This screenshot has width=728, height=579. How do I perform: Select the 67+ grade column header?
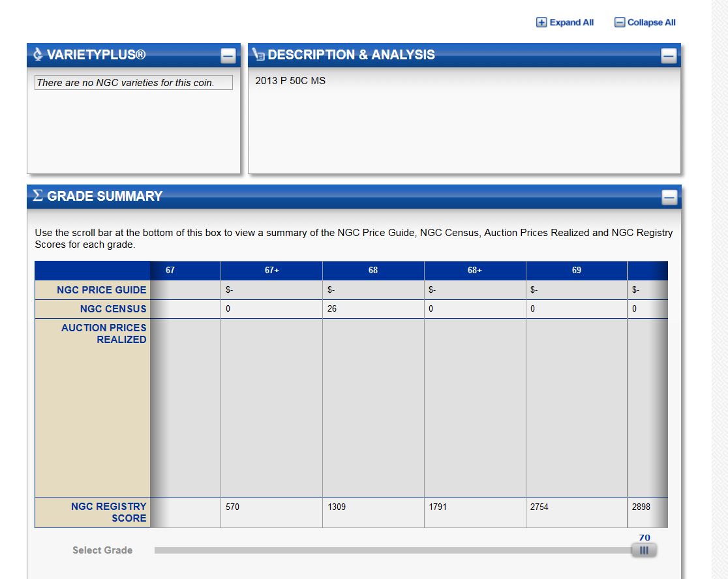pyautogui.click(x=271, y=271)
